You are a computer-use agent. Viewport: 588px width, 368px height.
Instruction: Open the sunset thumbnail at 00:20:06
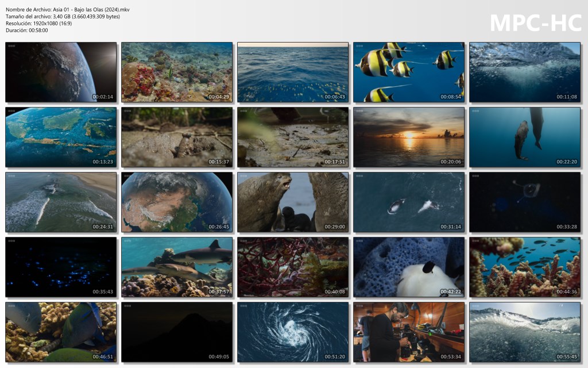coord(409,137)
